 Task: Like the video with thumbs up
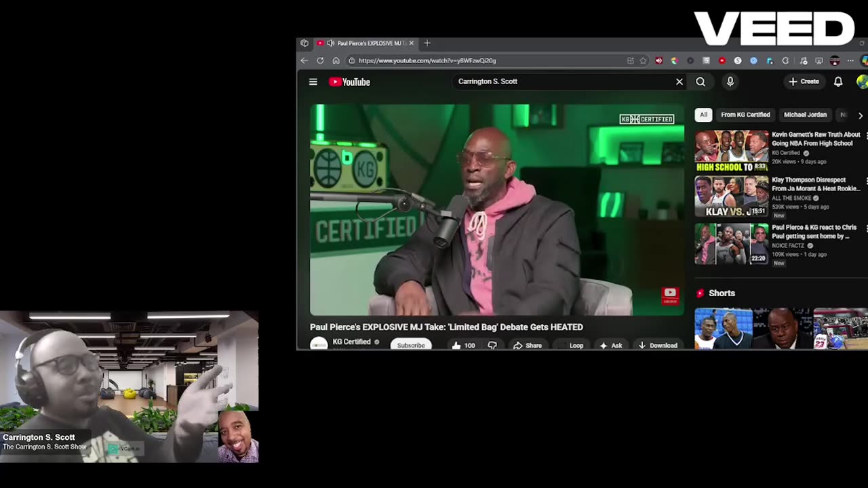click(463, 346)
